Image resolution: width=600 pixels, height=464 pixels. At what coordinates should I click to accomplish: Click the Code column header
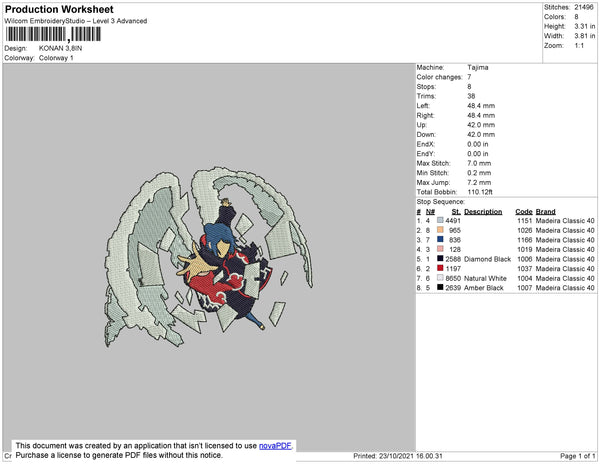[523, 212]
